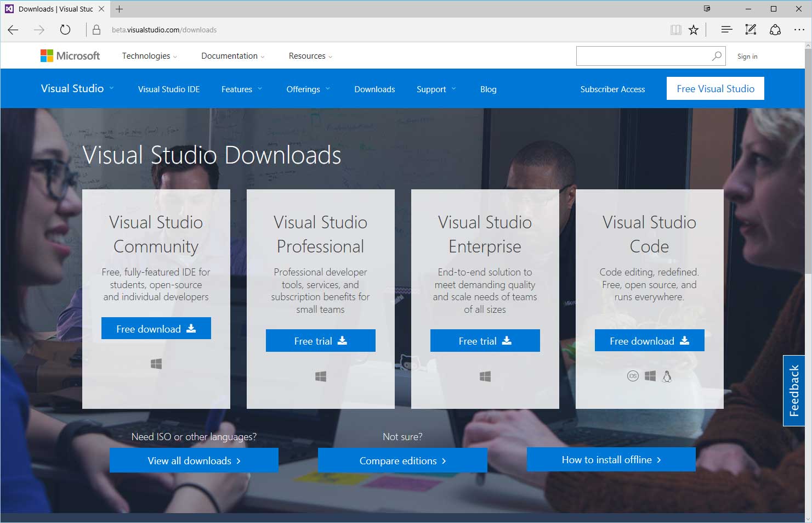Open reading view book icon
This screenshot has height=523, width=812.
pos(676,30)
